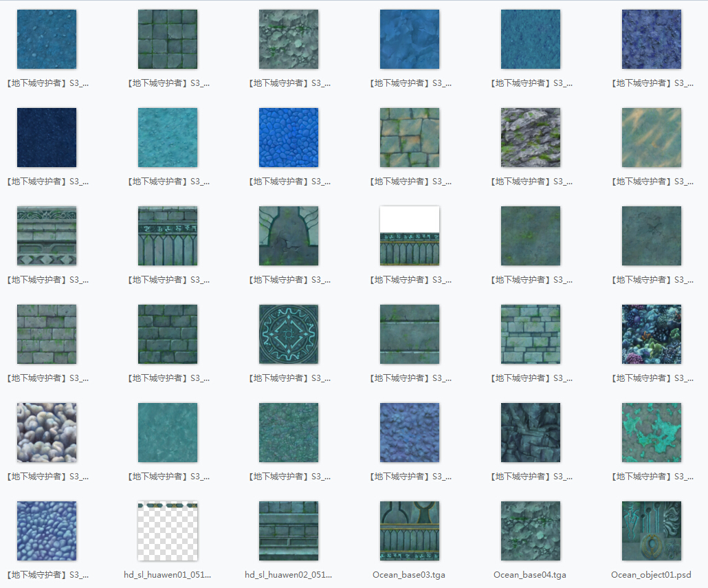Select the blue-purple pebbles texture thumbnail
Image resolution: width=708 pixels, height=588 pixels.
(x=47, y=531)
